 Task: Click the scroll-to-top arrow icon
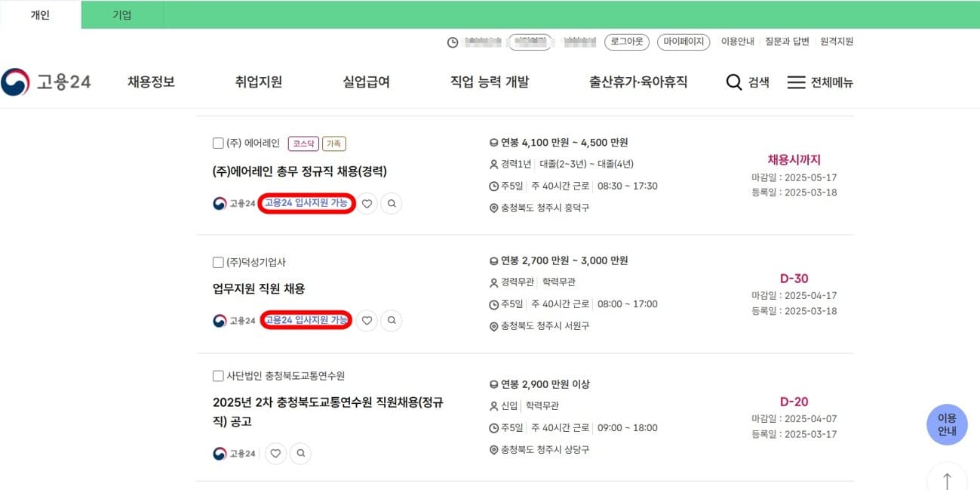pyautogui.click(x=947, y=479)
